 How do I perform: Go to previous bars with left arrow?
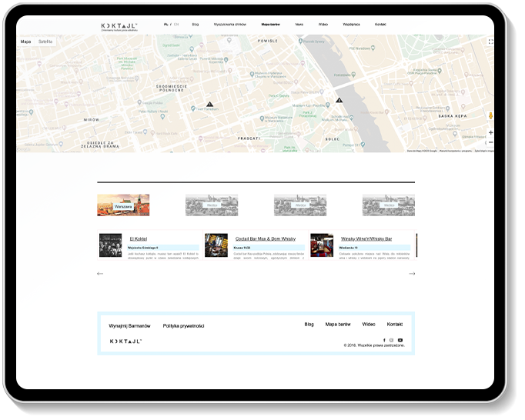[x=100, y=274]
